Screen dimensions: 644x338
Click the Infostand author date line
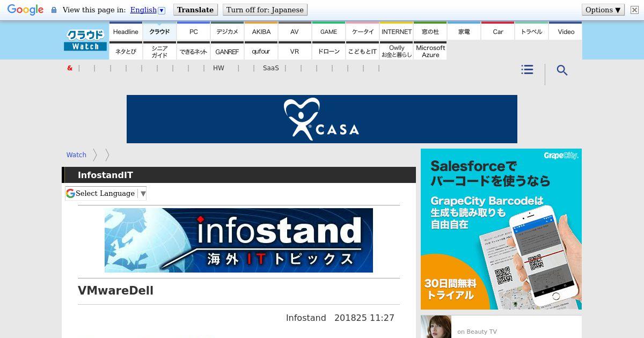click(x=340, y=318)
